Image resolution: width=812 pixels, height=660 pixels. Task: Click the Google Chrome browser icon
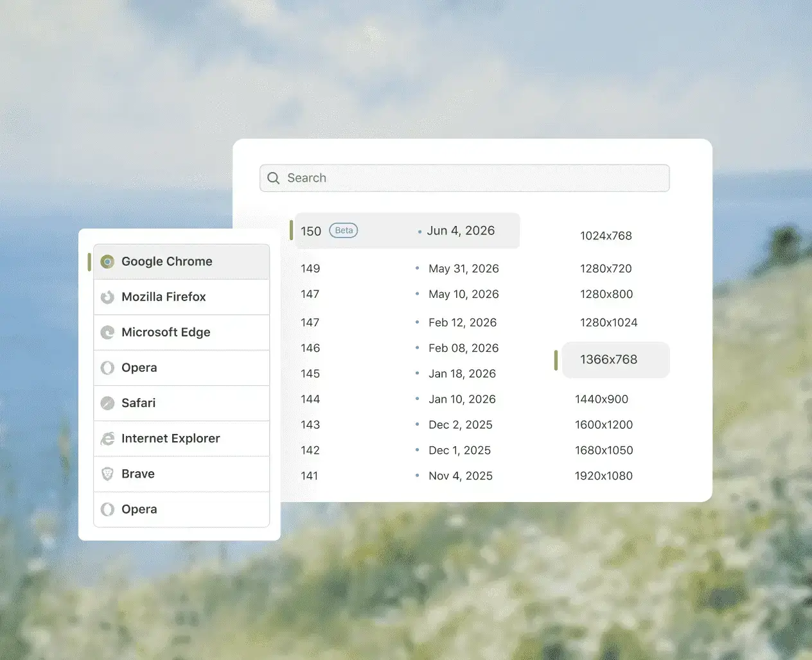click(107, 261)
